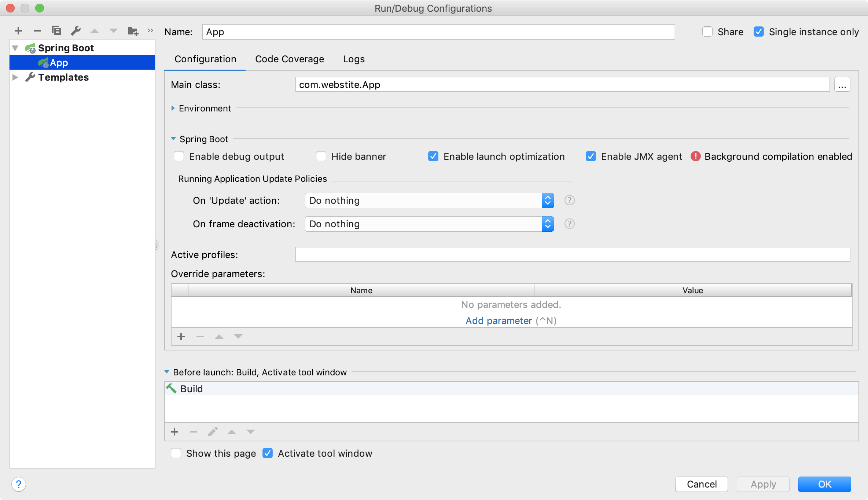Add a before-launch task with plus icon
This screenshot has height=500, width=868.
click(175, 432)
